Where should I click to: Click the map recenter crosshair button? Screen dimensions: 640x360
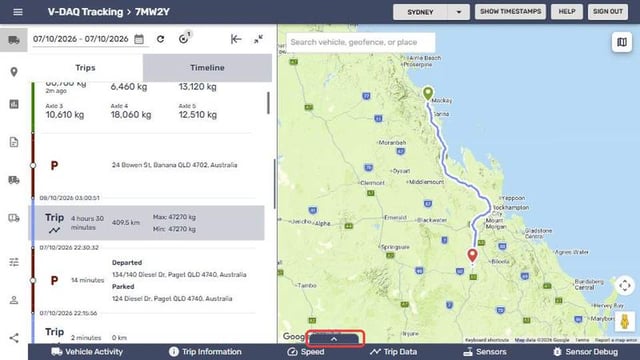click(x=625, y=285)
